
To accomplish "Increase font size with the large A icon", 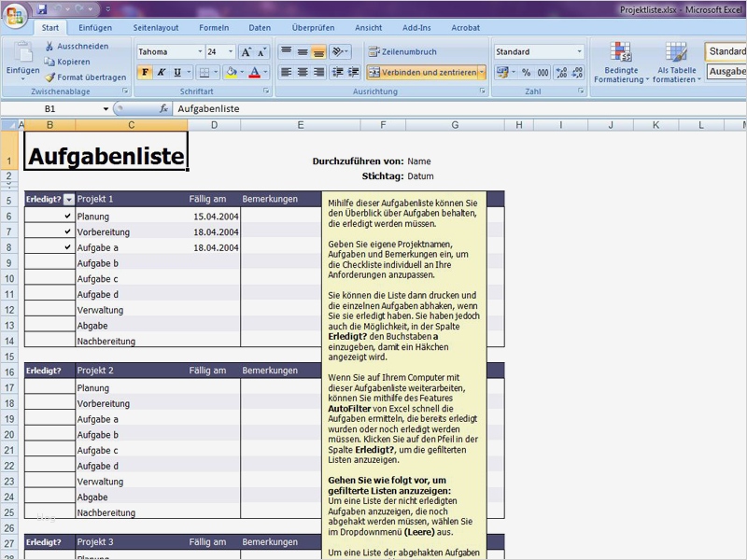I will [247, 52].
